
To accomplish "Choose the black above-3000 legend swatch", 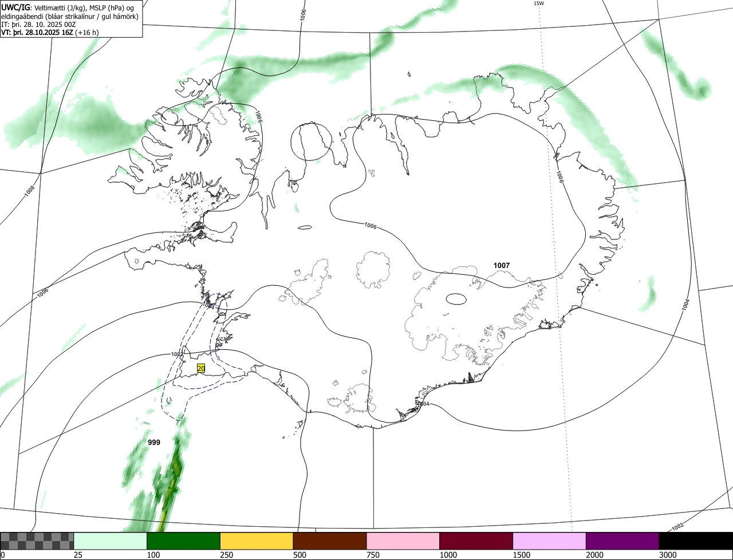I will click(696, 541).
